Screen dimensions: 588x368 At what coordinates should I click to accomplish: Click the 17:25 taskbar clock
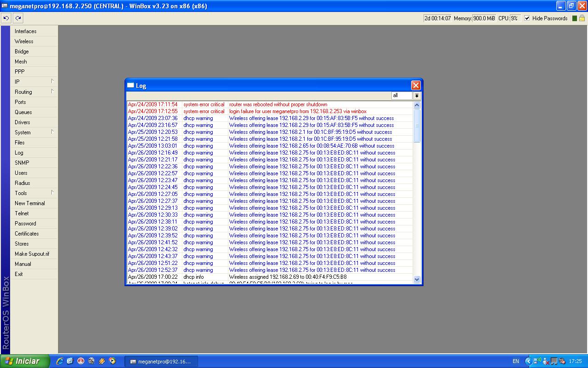tap(575, 362)
